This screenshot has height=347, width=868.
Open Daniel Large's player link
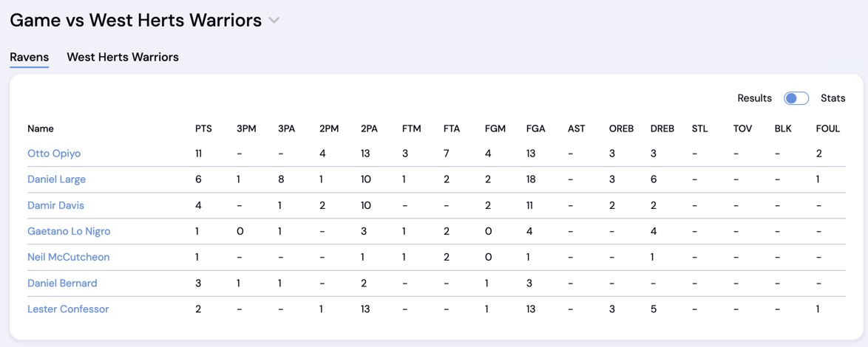(57, 179)
